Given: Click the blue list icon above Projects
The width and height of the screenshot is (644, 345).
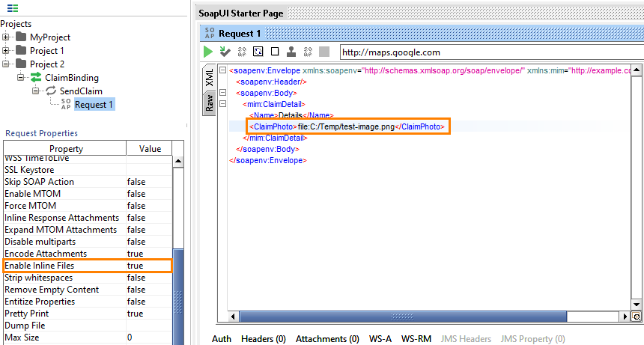Looking at the screenshot, I should point(12,7).
